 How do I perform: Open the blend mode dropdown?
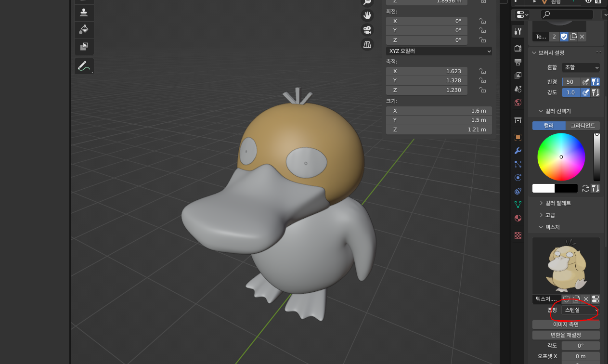click(x=581, y=67)
